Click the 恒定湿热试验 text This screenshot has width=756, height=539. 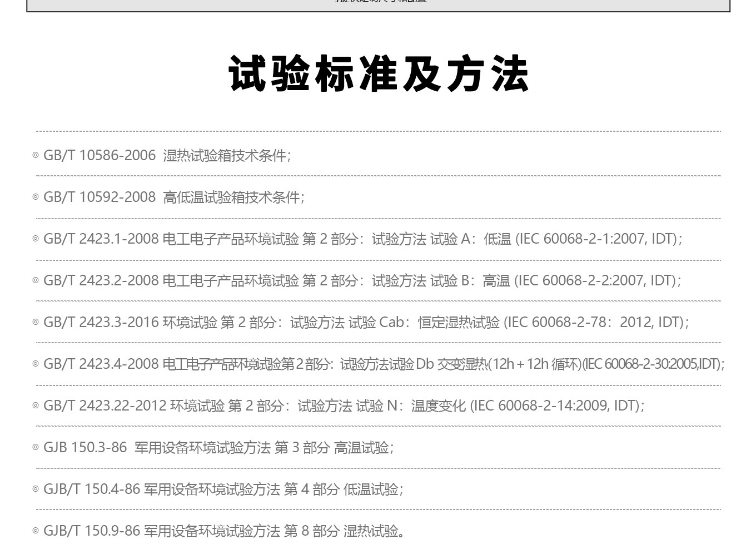point(459,323)
